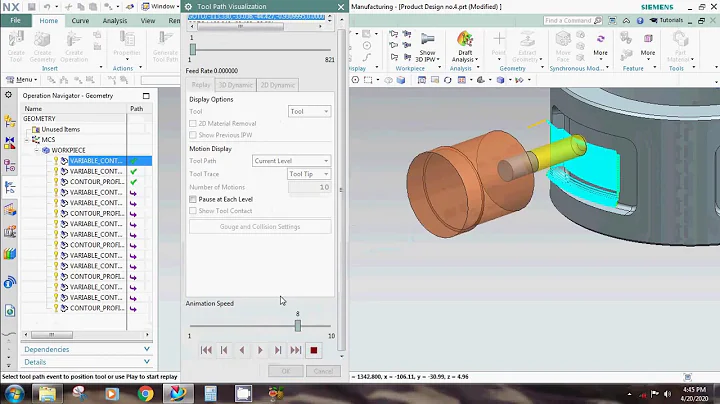Screen dimensions: 720x404
Task: Click Show 3D IPW icon
Action: [427, 46]
